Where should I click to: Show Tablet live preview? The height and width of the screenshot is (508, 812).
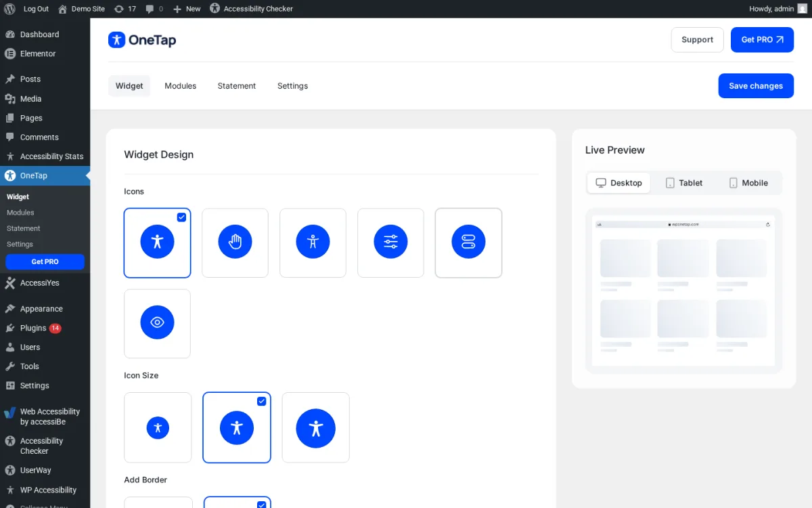(x=684, y=183)
